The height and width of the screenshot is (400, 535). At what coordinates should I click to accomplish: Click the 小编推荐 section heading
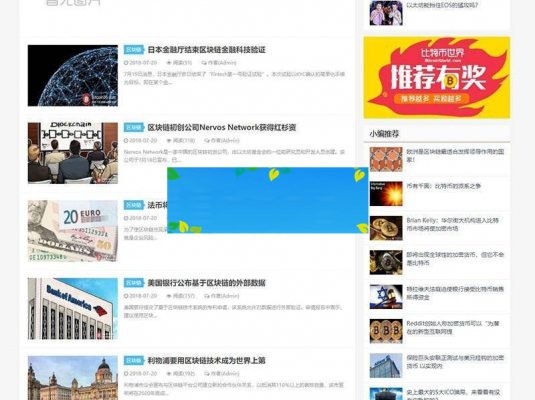[384, 134]
